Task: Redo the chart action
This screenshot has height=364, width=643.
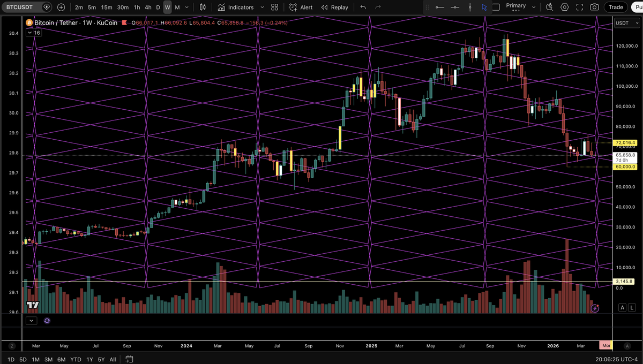Action: [x=378, y=7]
